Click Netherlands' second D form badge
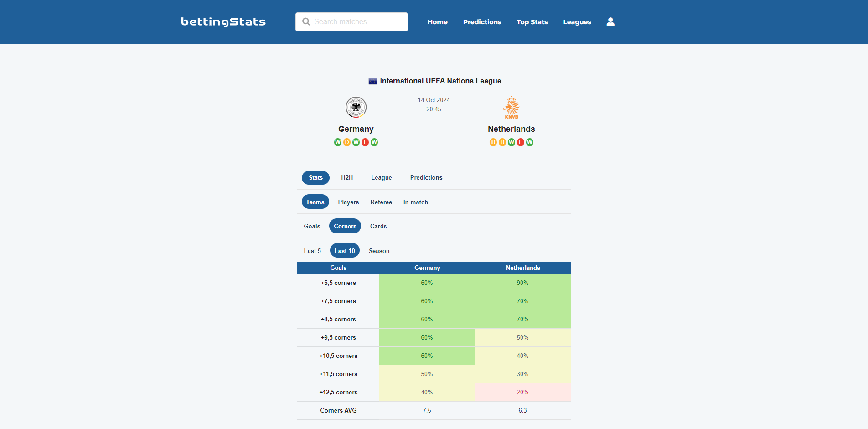This screenshot has width=868, height=429. coord(502,142)
